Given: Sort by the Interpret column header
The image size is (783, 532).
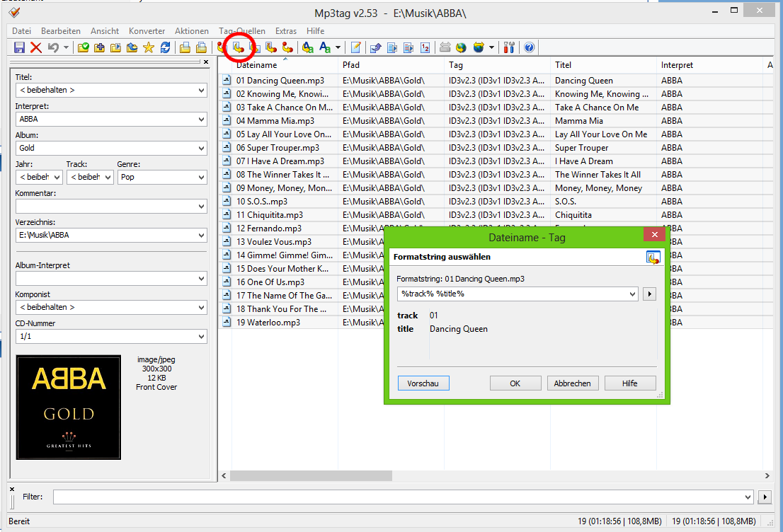Looking at the screenshot, I should click(709, 65).
